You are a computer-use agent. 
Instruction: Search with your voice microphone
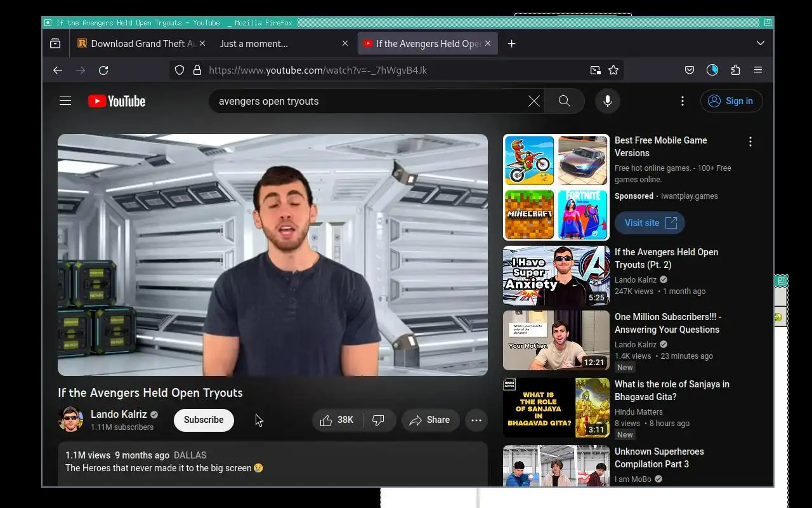(608, 101)
